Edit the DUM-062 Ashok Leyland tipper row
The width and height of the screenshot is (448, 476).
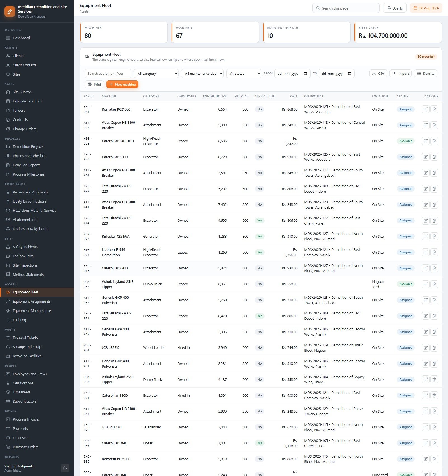(425, 284)
